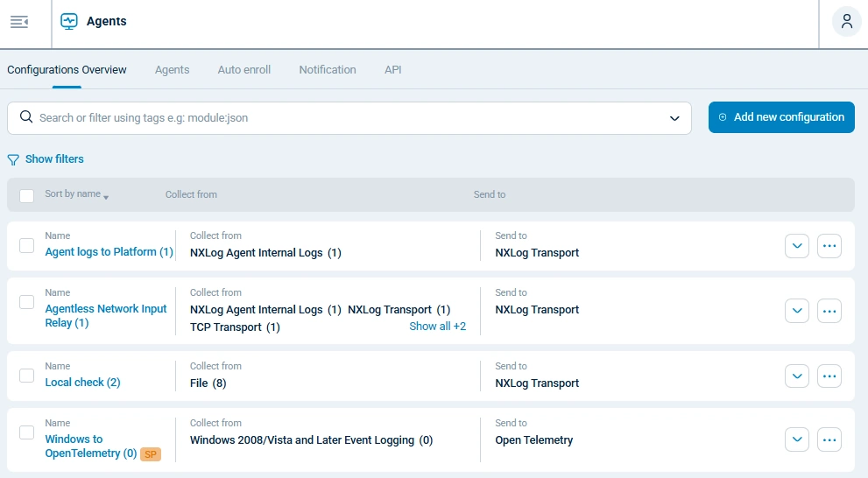Open the user profile icon

pos(846,22)
